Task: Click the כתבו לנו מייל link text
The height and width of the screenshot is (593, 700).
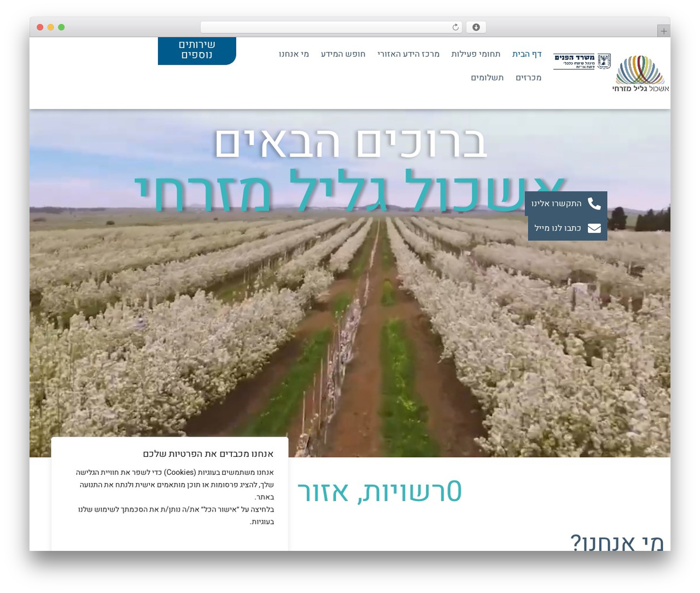Action: click(x=558, y=228)
